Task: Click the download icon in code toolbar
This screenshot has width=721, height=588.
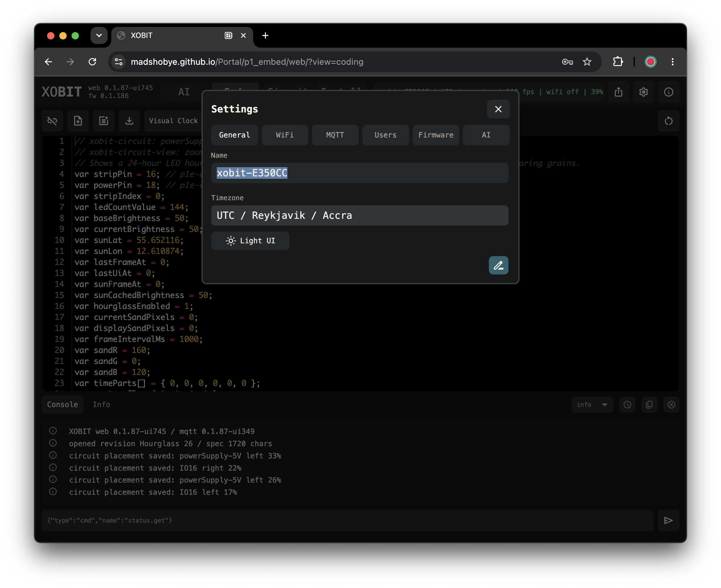Action: point(129,121)
